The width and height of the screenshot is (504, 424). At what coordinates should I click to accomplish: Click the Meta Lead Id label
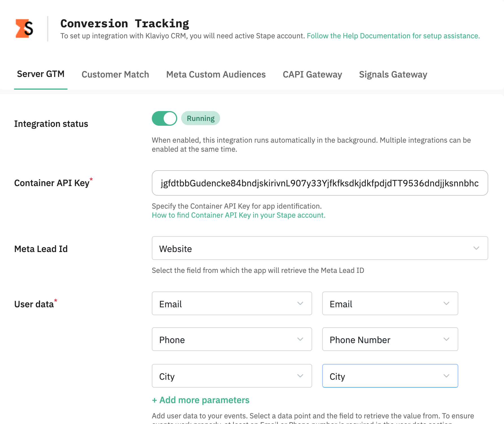tap(41, 249)
